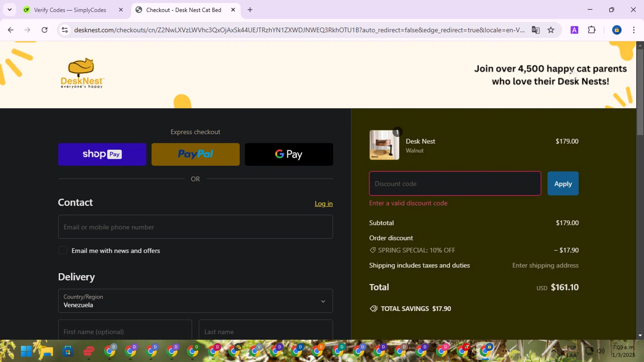Image resolution: width=644 pixels, height=362 pixels.
Task: Open the clock showing 7:09 a. m.
Action: [x=623, y=351]
